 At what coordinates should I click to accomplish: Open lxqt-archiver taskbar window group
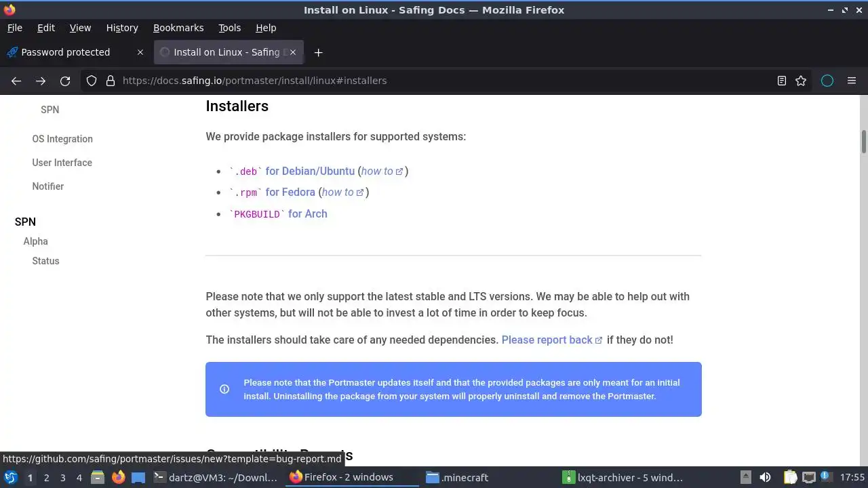click(x=627, y=477)
